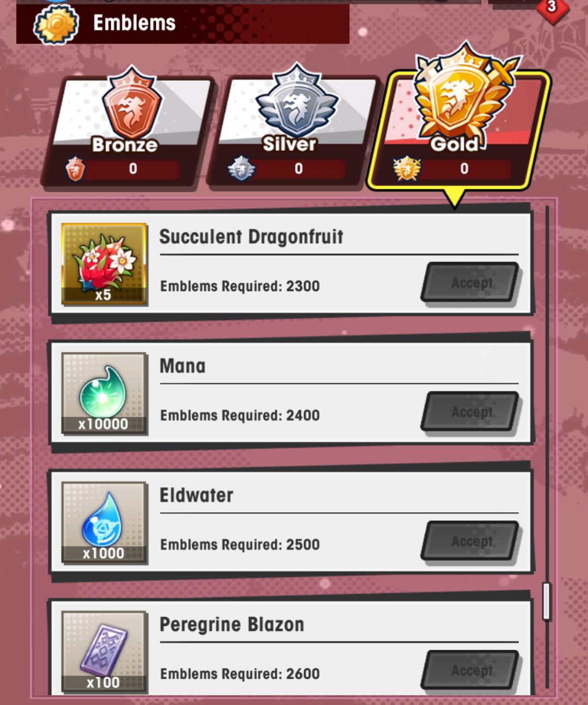Accept the Peregrine Blazon reward
The width and height of the screenshot is (588, 705).
pos(471,670)
